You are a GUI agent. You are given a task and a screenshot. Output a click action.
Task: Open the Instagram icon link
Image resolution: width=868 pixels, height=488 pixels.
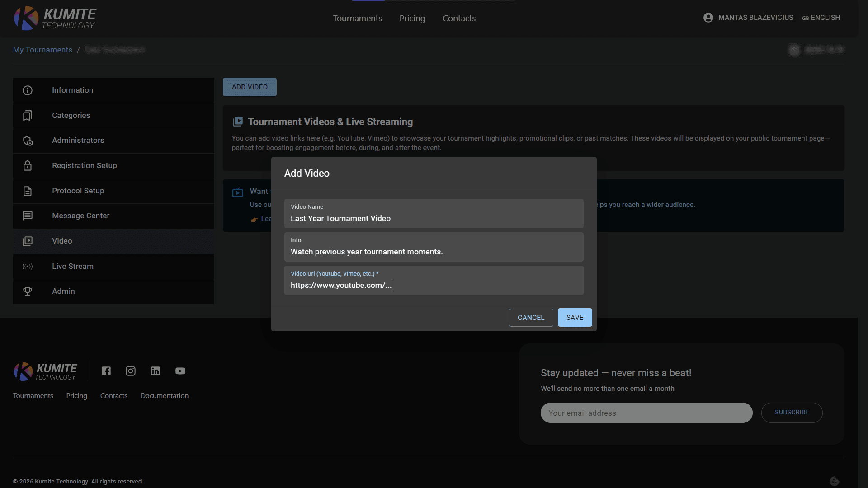(x=131, y=371)
